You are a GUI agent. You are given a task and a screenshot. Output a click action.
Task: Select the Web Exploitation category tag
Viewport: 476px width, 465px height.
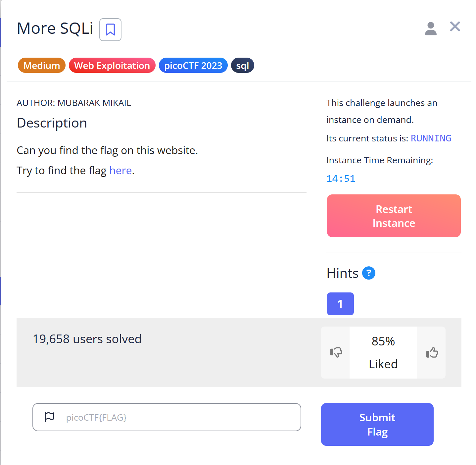(112, 66)
